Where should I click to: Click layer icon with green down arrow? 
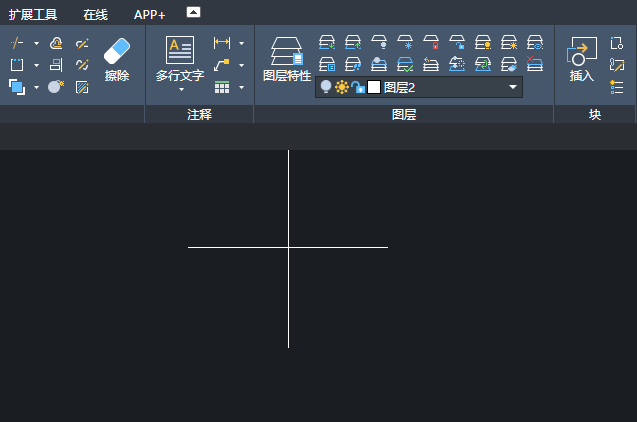[x=327, y=42]
